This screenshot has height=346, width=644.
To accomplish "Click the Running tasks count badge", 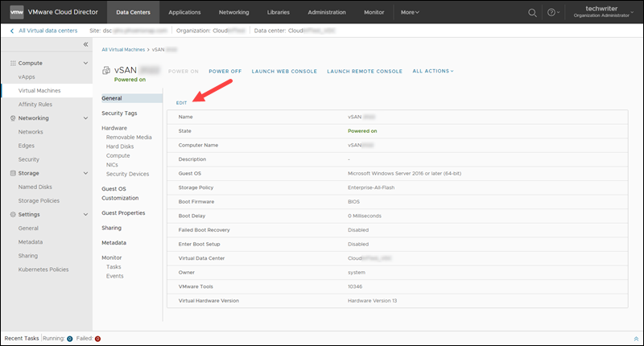I will pos(69,339).
